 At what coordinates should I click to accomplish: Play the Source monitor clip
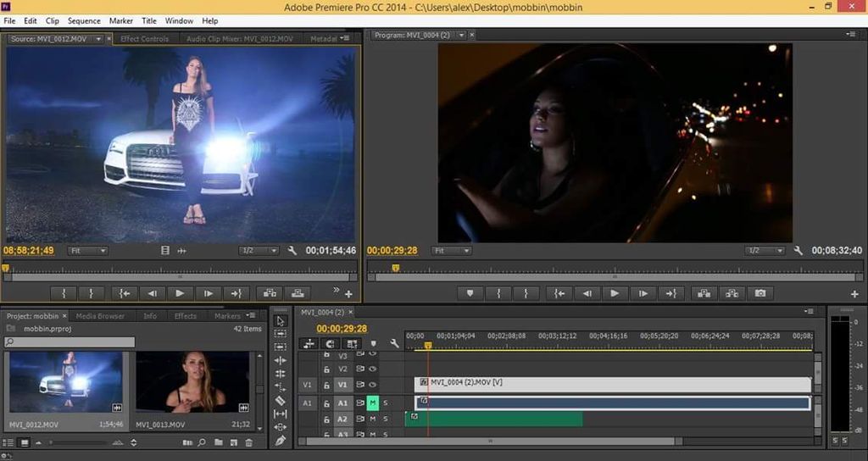[180, 293]
